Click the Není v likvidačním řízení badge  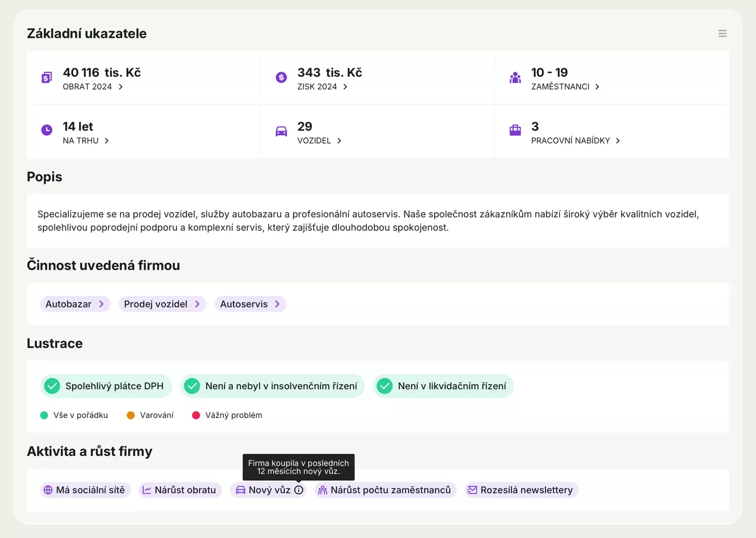pos(443,386)
